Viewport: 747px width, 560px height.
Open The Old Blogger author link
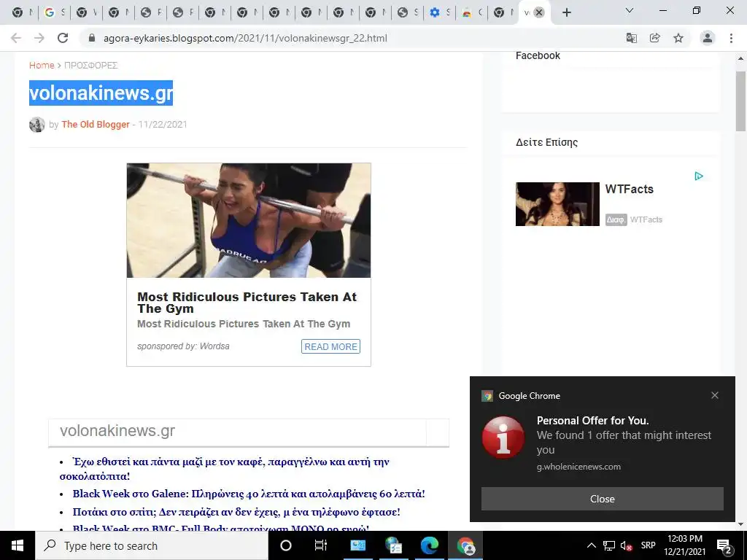[x=96, y=124]
